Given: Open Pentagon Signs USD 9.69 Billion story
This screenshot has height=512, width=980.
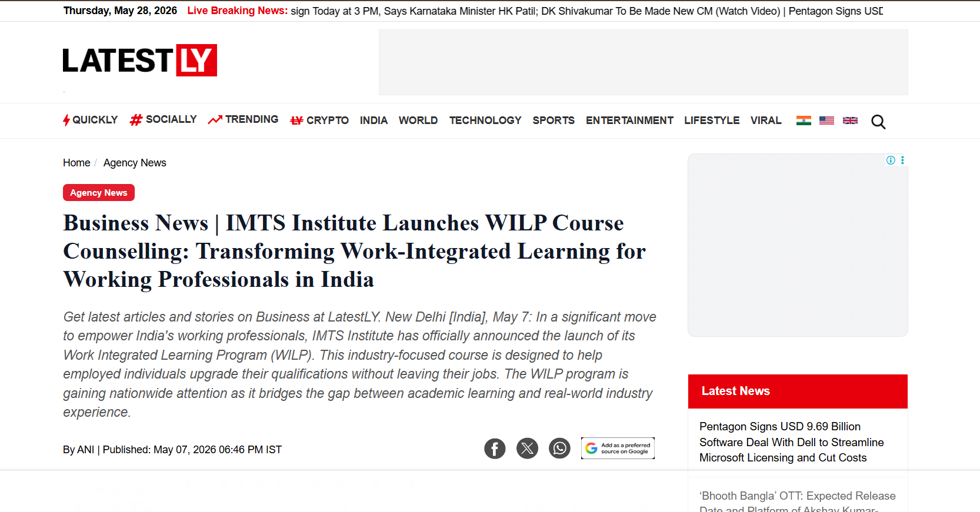Looking at the screenshot, I should click(791, 442).
